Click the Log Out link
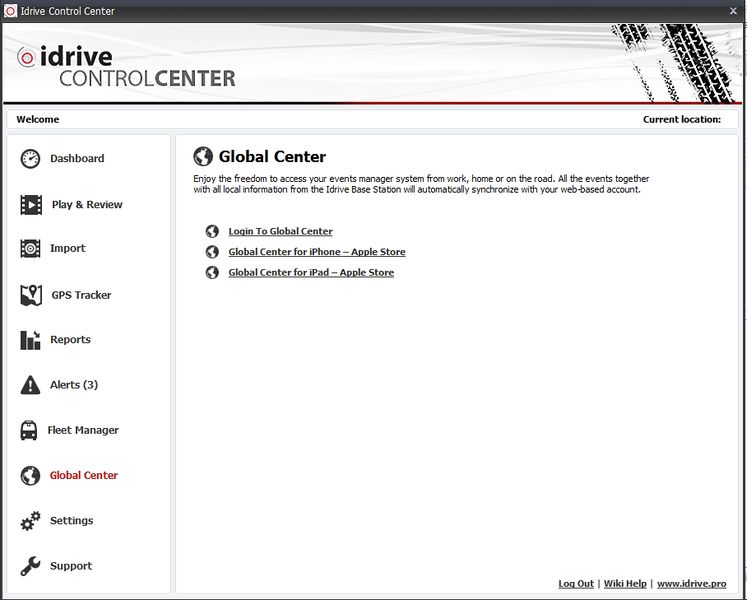Screen dimensions: 747x600 tap(576, 584)
